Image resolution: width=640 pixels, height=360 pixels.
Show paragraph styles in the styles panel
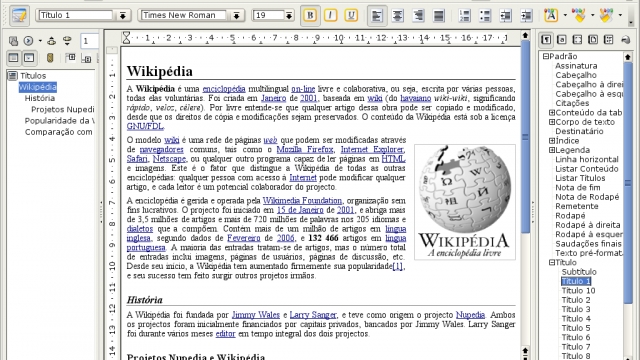tap(546, 40)
